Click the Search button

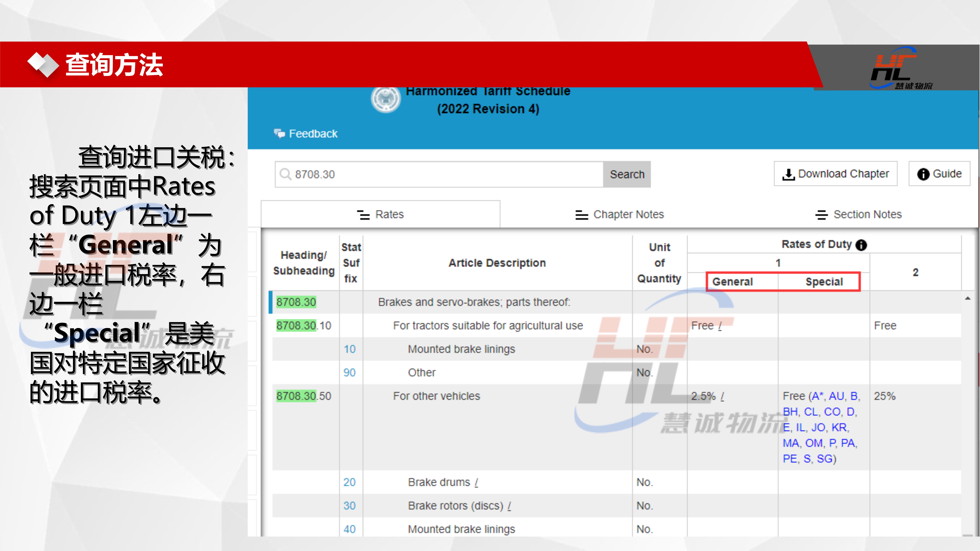pyautogui.click(x=627, y=174)
